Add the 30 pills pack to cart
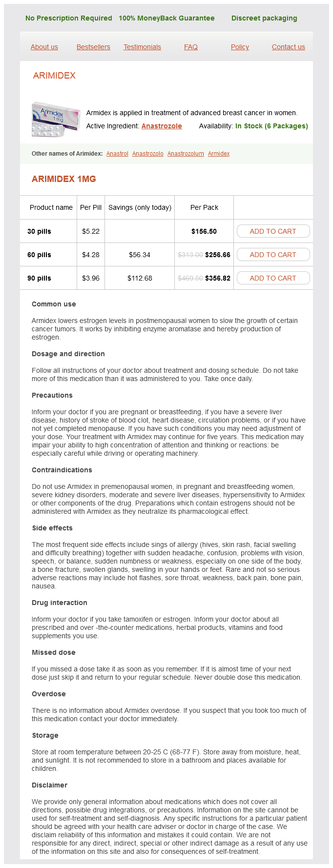Screen dimensions: 333x868 [273, 231]
